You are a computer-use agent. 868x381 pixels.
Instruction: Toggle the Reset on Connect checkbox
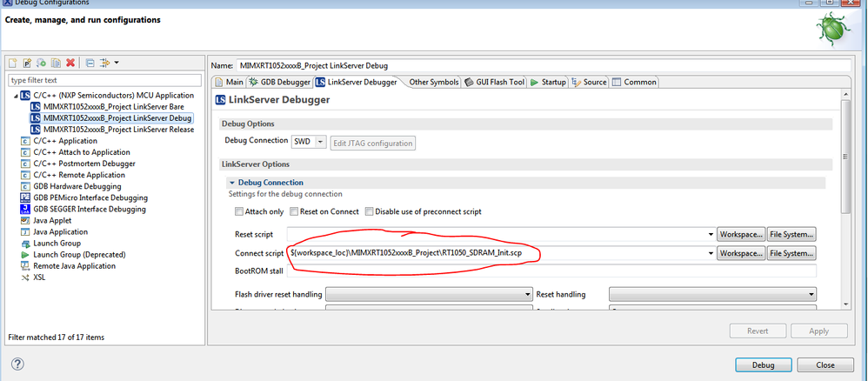pos(295,211)
